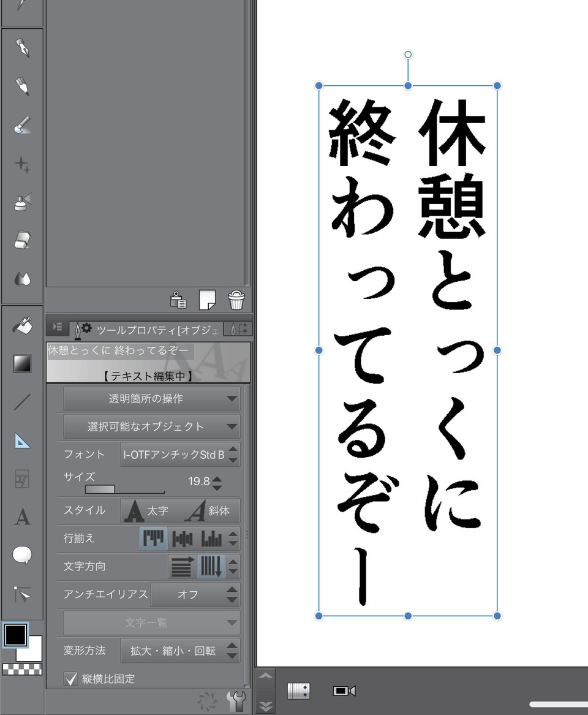Select the Gradient tool
The height and width of the screenshot is (715, 588).
tap(23, 363)
